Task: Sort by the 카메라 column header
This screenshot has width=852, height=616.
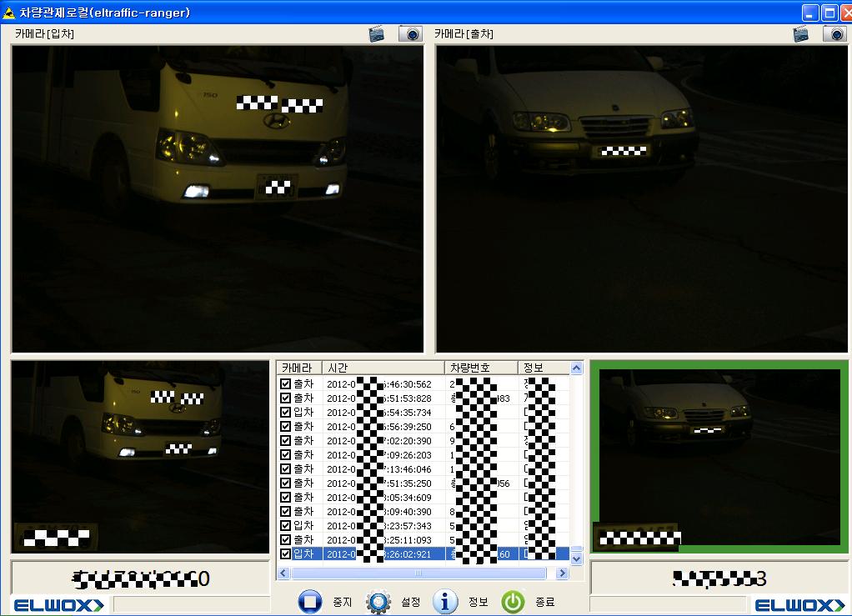Action: coord(298,368)
